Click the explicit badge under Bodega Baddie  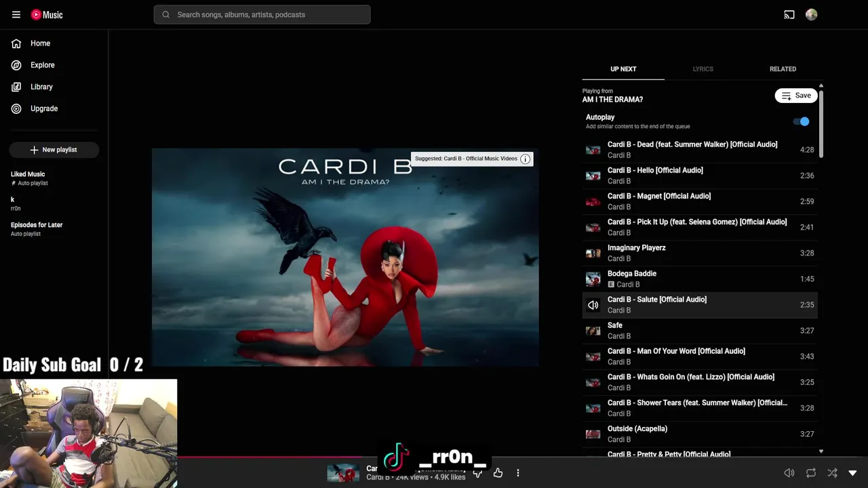pyautogui.click(x=611, y=285)
